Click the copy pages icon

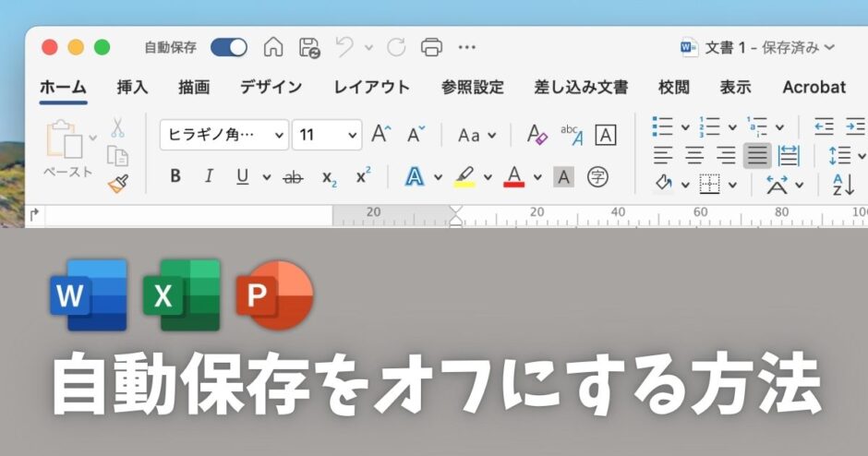(117, 156)
